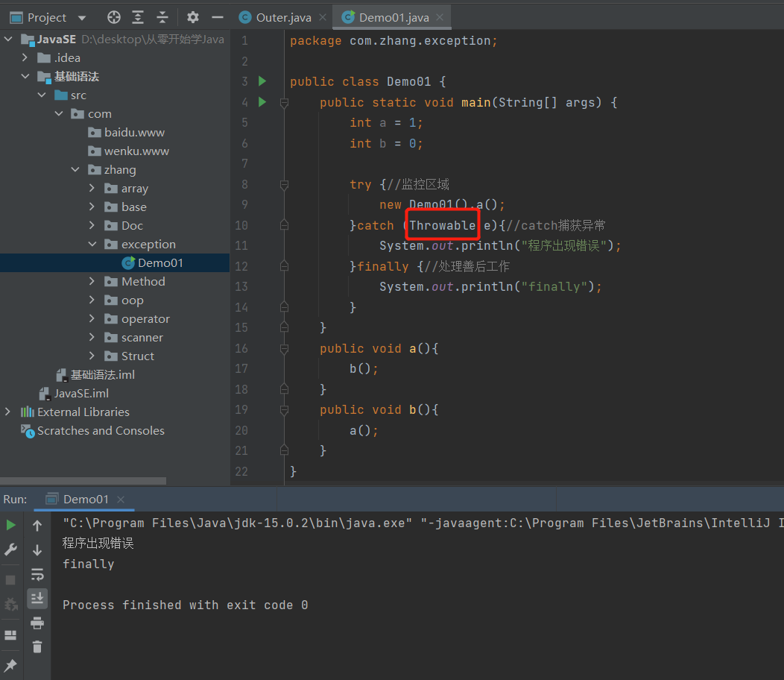Click on Throwable in the catch clause

pos(443,225)
